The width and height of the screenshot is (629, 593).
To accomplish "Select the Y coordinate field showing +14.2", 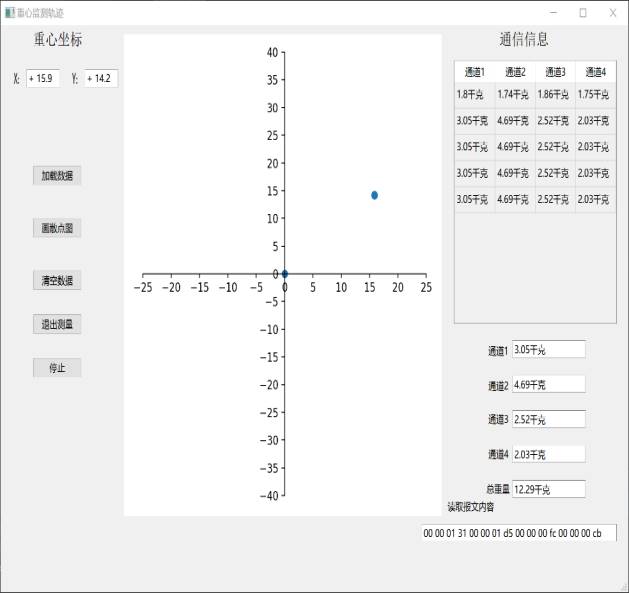I will pos(101,78).
